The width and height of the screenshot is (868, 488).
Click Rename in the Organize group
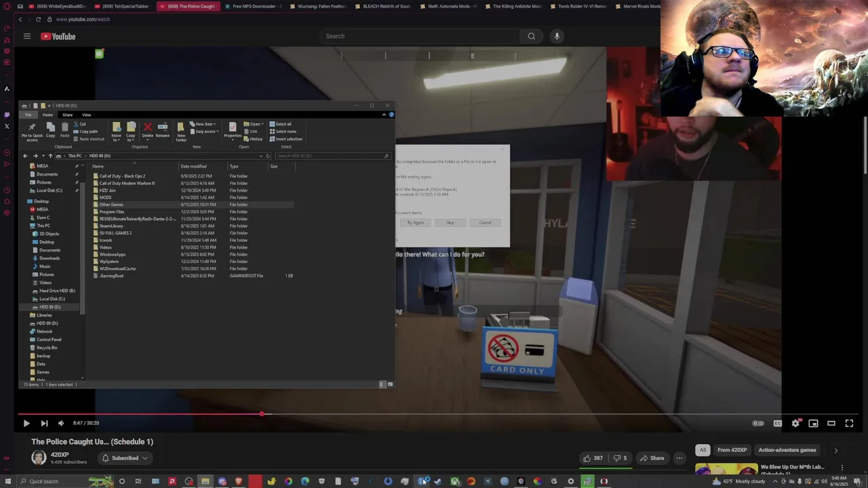click(163, 129)
